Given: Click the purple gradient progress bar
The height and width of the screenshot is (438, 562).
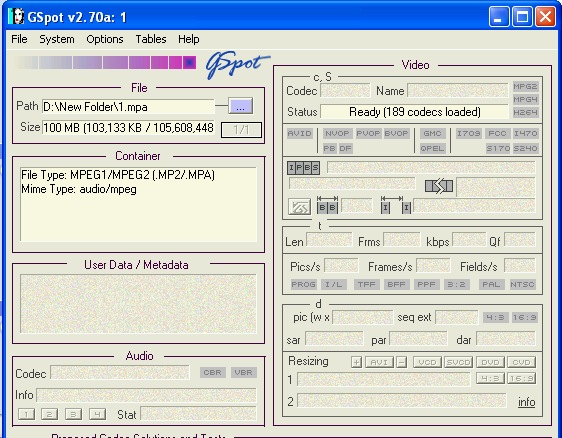Looking at the screenshot, I should click(106, 62).
